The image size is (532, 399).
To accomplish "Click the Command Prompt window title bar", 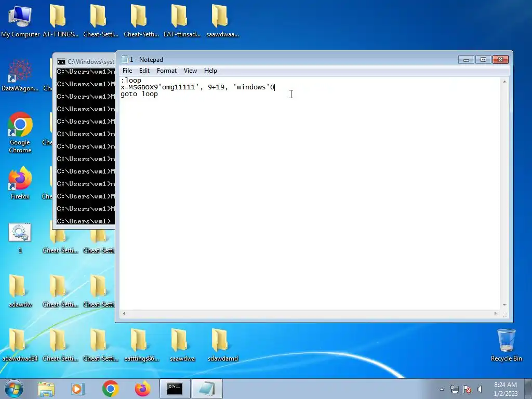I will pyautogui.click(x=84, y=61).
